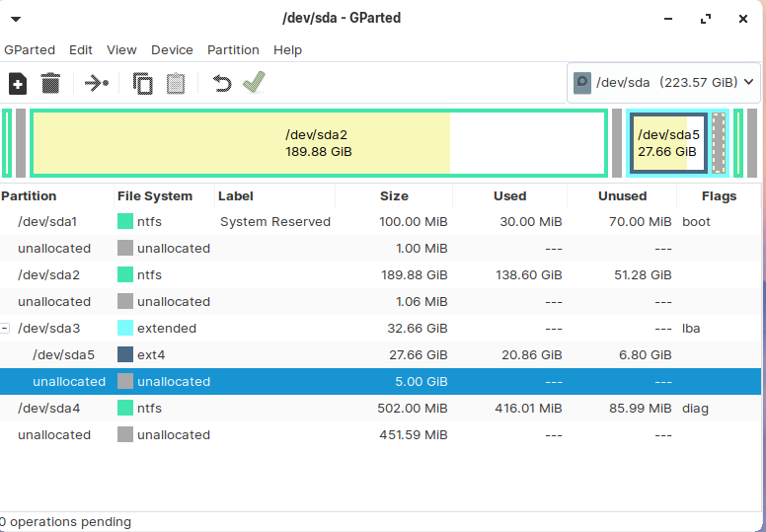Click the Flags column header
766x532 pixels.
point(719,196)
